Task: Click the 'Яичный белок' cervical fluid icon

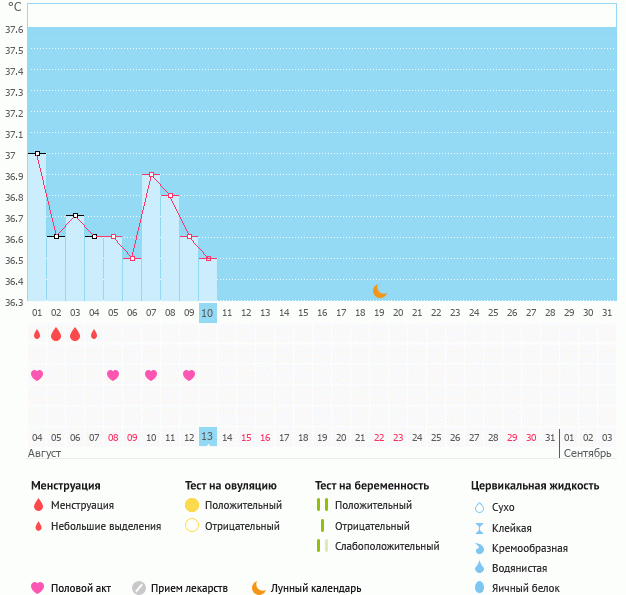Action: [480, 588]
